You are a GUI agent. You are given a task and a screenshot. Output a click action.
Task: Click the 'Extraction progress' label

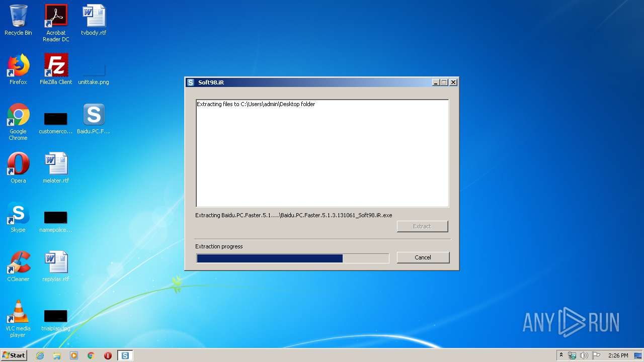[x=219, y=246]
